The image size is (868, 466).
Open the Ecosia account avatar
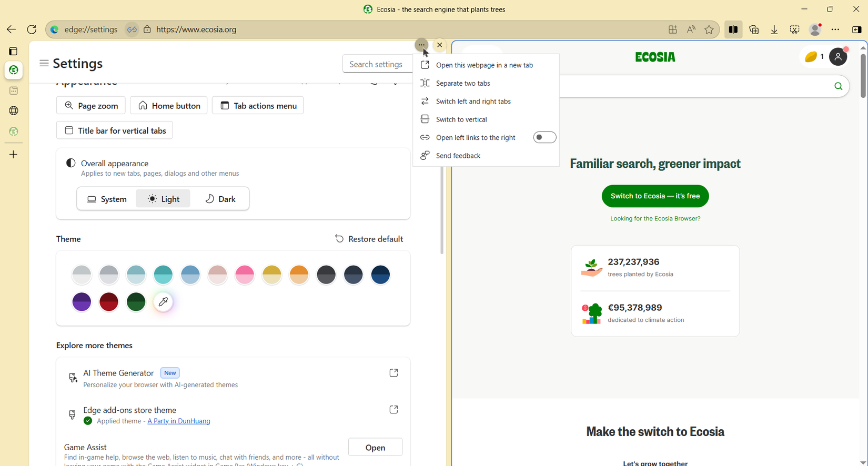click(x=838, y=57)
